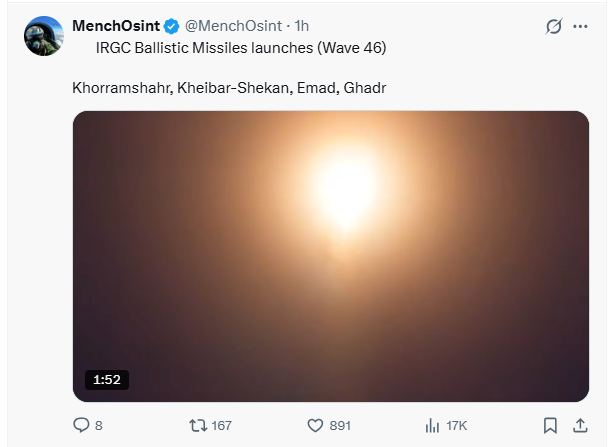The image size is (608, 447).
Task: Play the missile launch video
Action: click(330, 256)
